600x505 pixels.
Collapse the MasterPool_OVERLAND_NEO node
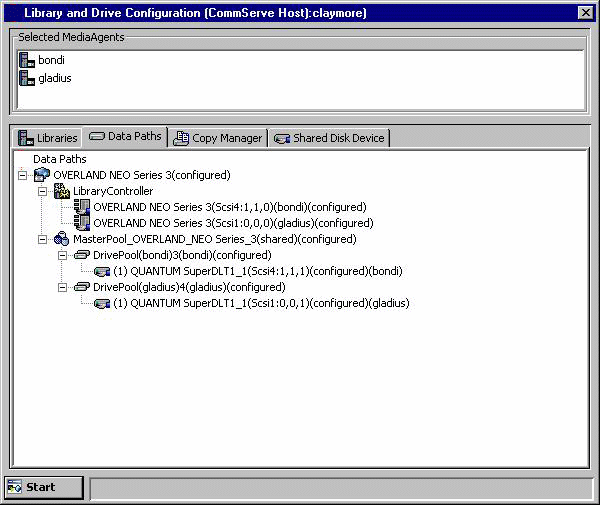tap(43, 239)
